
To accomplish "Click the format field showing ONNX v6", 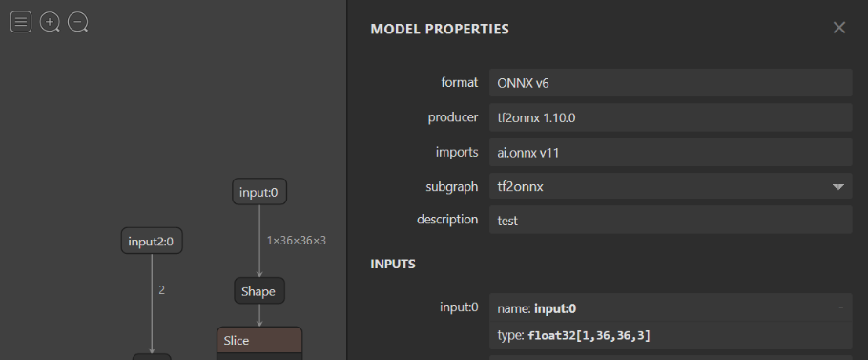I will pos(671,82).
